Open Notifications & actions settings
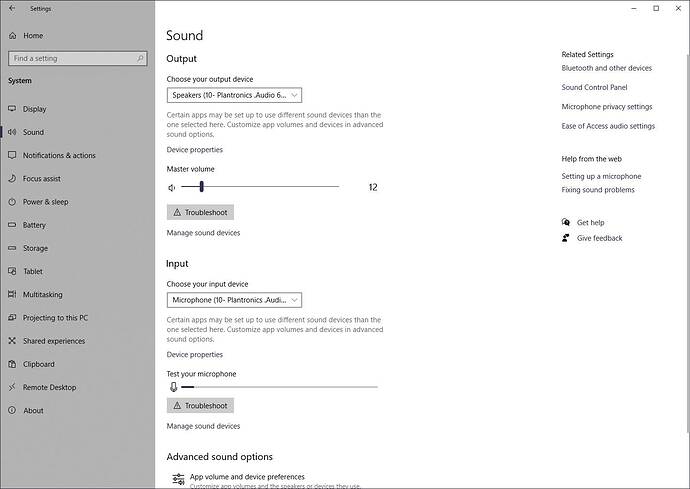 59,155
